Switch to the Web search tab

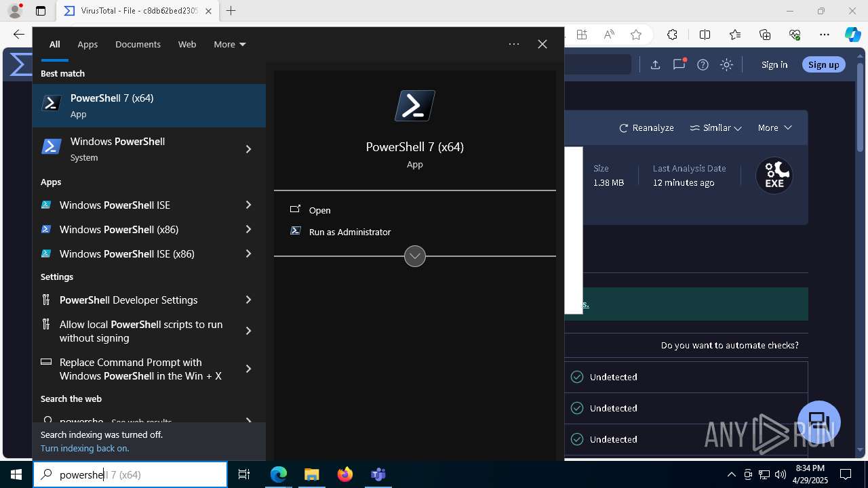(x=187, y=44)
